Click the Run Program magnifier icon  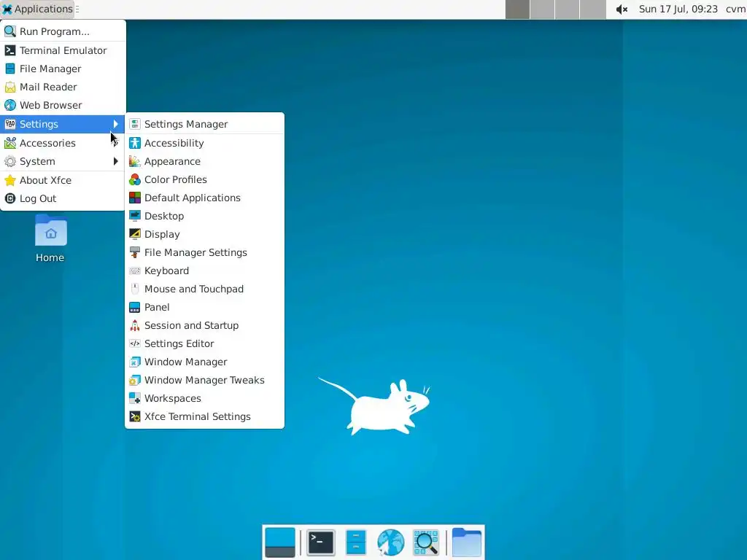pyautogui.click(x=10, y=31)
